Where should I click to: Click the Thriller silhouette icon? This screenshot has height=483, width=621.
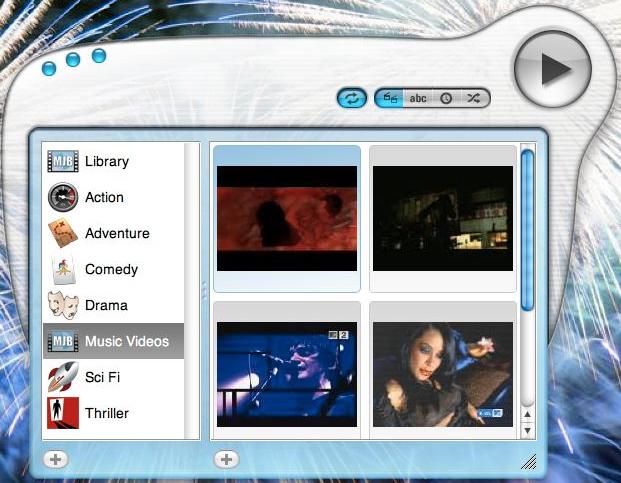coord(63,413)
